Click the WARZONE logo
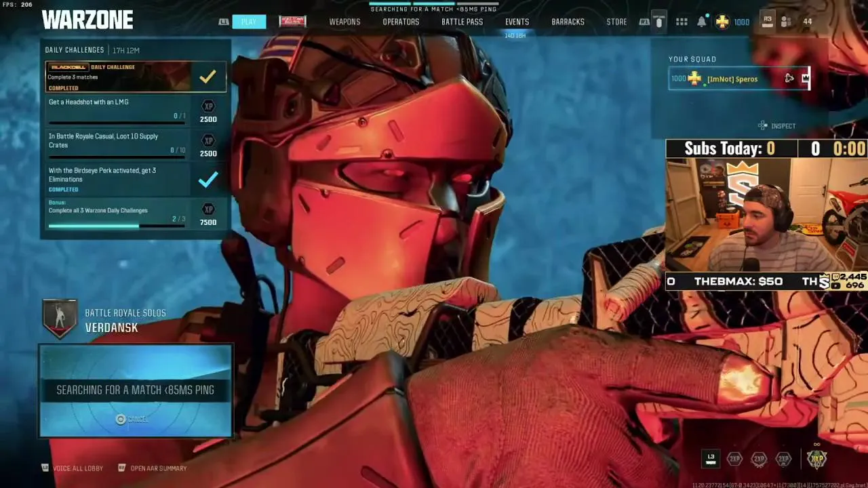Viewport: 868px width, 488px height. pos(87,20)
